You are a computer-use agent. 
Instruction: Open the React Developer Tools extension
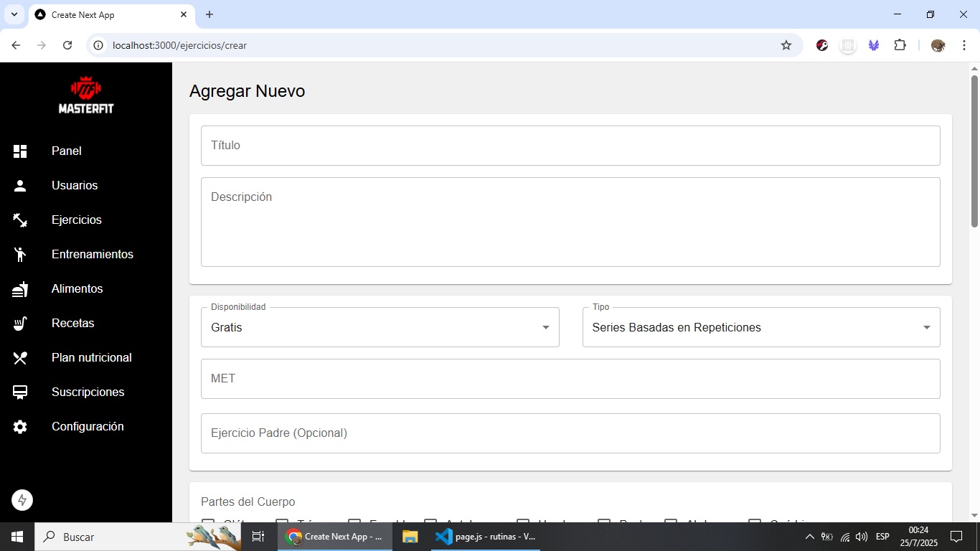(x=848, y=45)
